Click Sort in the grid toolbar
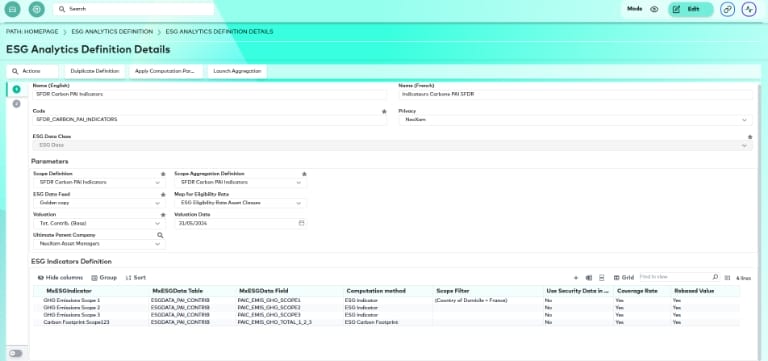 pyautogui.click(x=136, y=278)
